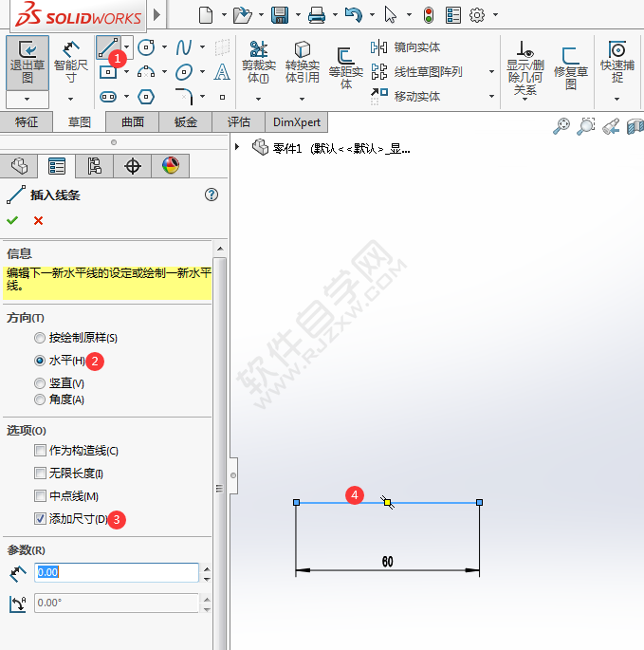
Task: Cancel Insert Line with red X
Action: (x=38, y=220)
